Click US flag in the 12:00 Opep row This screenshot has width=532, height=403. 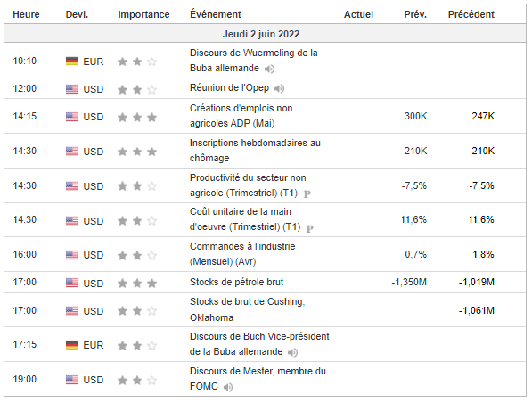click(71, 89)
